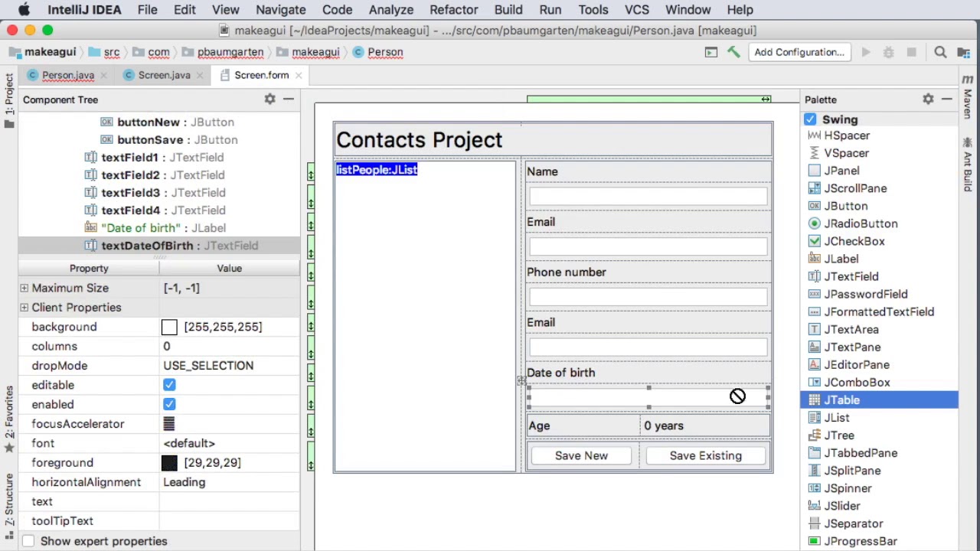
Task: Choose JComboBox in the palette
Action: pyautogui.click(x=857, y=382)
